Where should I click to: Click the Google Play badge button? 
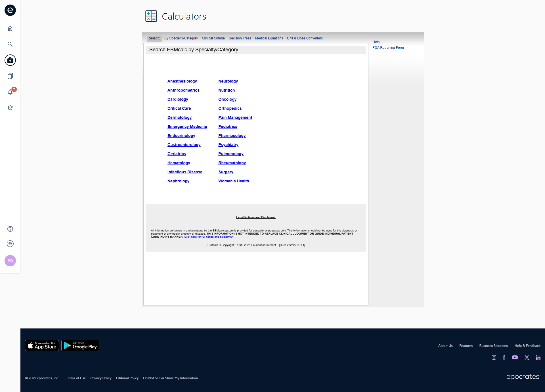(80, 345)
